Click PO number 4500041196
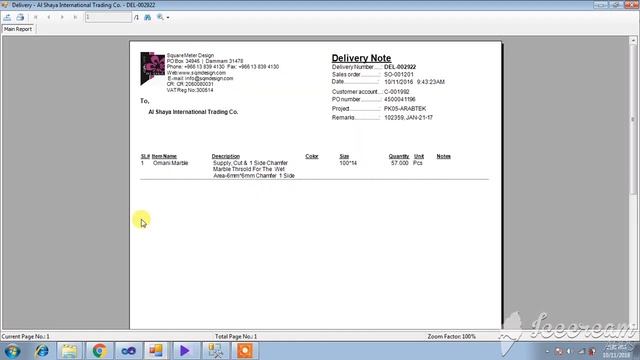The height and width of the screenshot is (360, 640). tap(400, 99)
